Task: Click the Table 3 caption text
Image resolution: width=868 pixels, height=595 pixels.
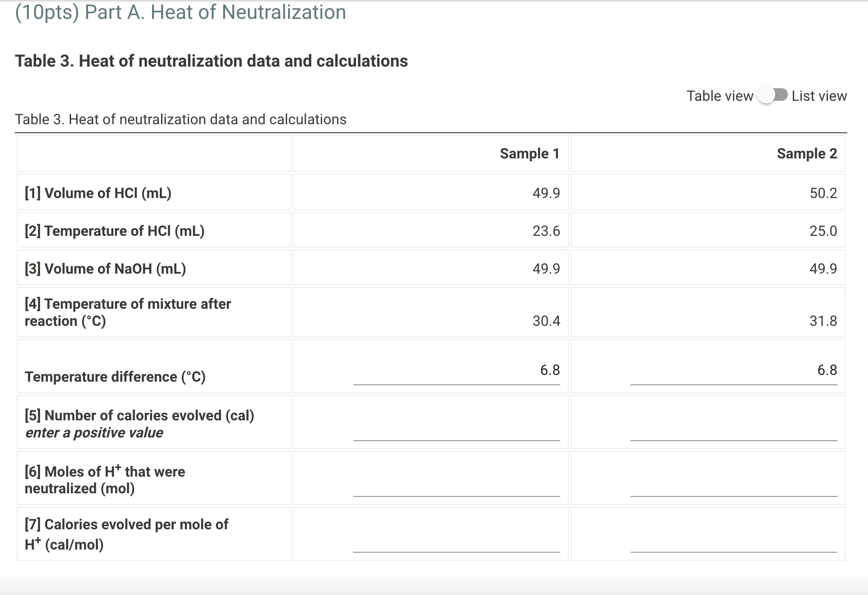Action: tap(180, 119)
